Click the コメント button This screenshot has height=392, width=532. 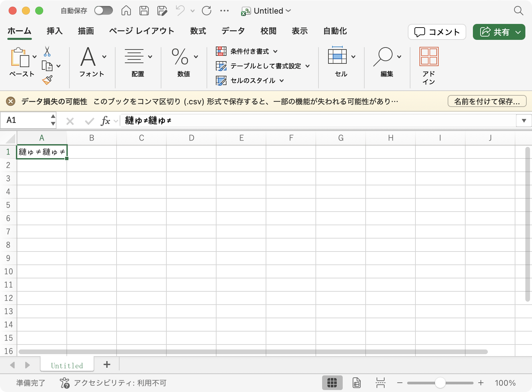pyautogui.click(x=437, y=32)
